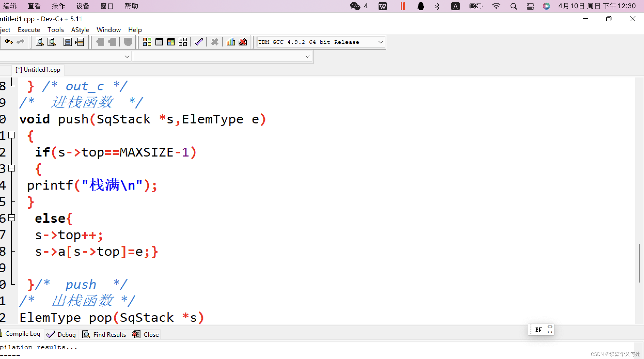
Task: Collapse the else block fold box
Action: coord(12,218)
